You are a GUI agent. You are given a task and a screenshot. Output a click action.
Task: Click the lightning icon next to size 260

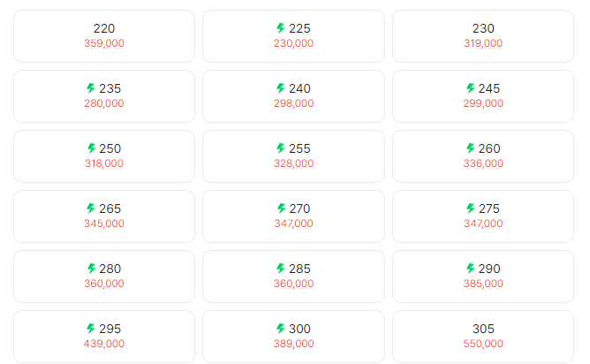coord(471,148)
